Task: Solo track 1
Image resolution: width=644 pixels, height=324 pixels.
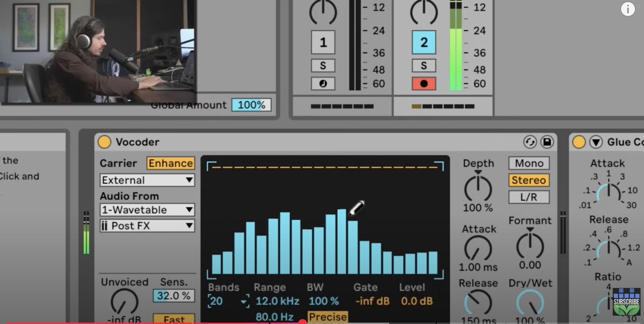Action: pos(323,66)
